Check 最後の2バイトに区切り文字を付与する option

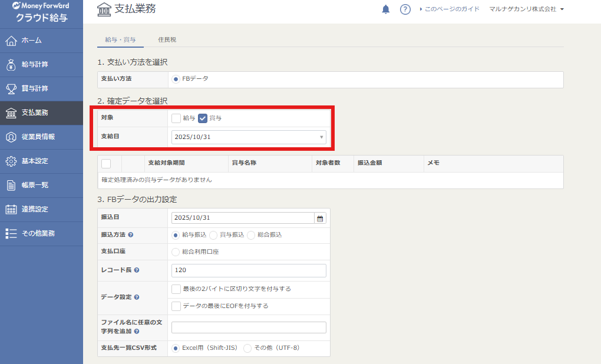pos(176,289)
